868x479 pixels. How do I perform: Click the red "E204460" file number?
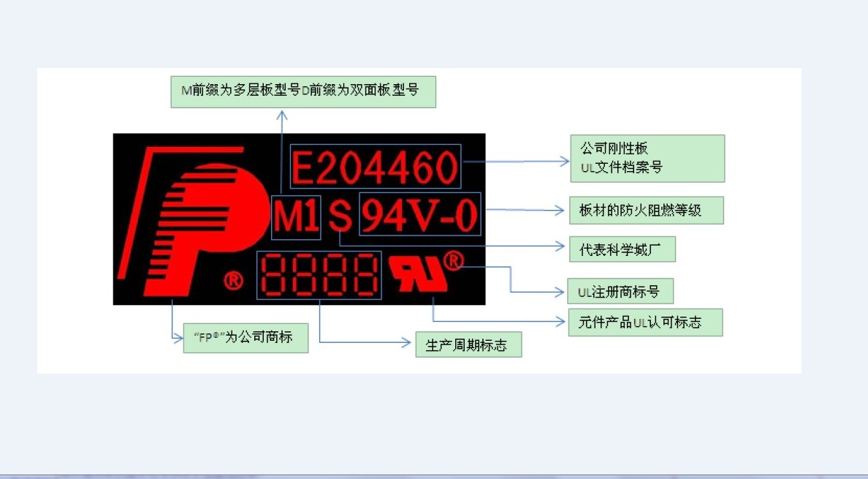click(375, 167)
